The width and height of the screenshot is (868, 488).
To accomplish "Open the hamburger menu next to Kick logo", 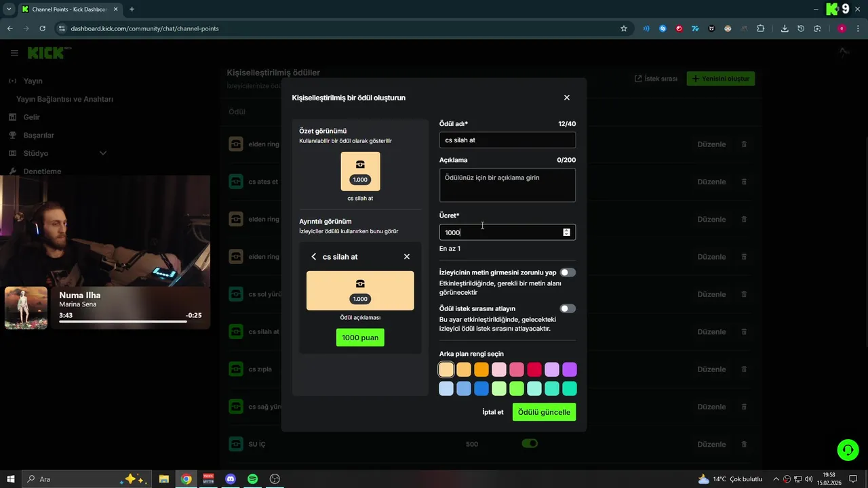I will pos(14,53).
